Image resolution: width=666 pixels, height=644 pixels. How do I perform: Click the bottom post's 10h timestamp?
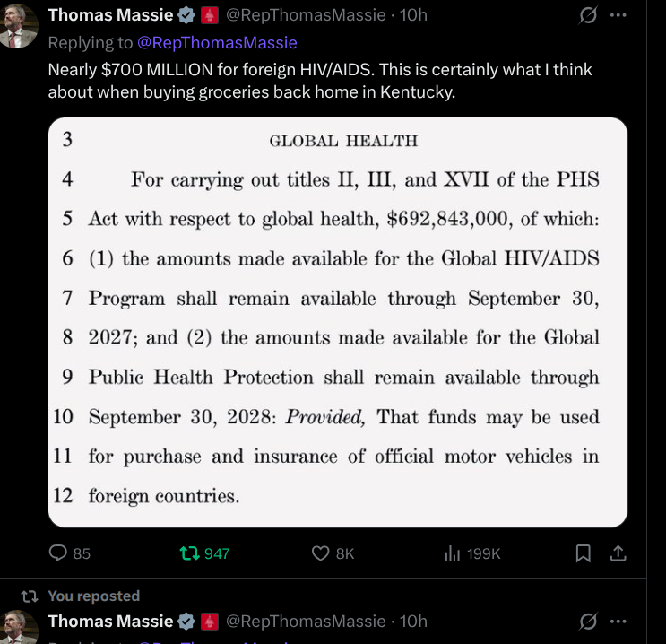(413, 621)
